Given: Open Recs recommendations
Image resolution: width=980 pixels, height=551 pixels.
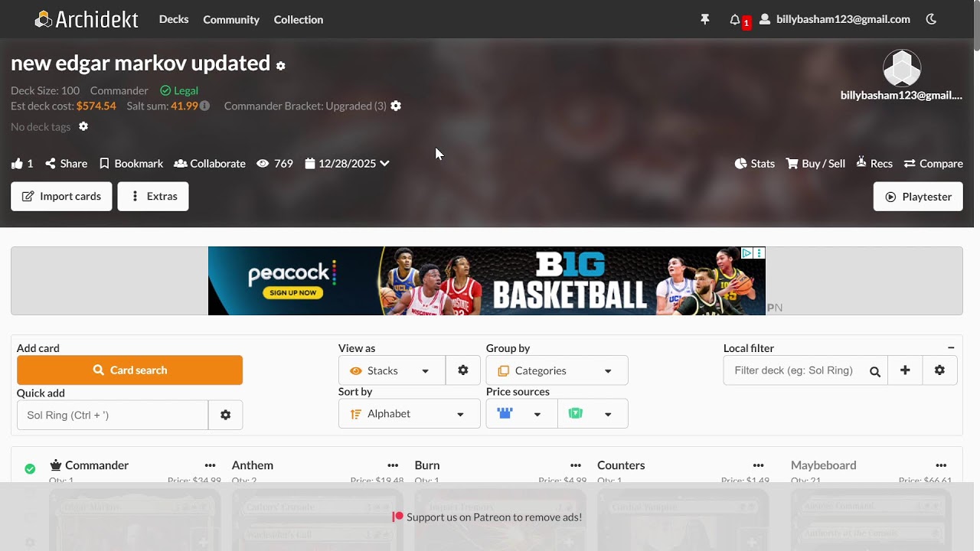Looking at the screenshot, I should (874, 164).
